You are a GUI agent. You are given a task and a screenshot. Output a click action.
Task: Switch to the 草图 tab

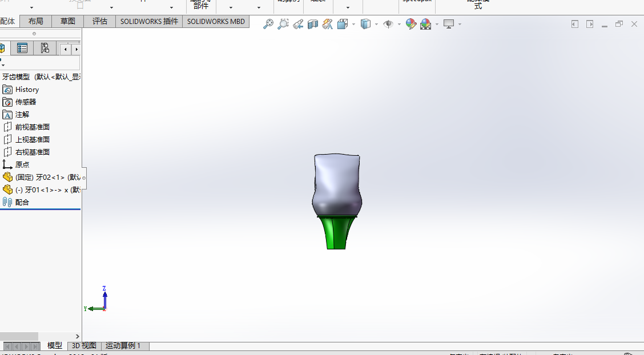point(68,21)
